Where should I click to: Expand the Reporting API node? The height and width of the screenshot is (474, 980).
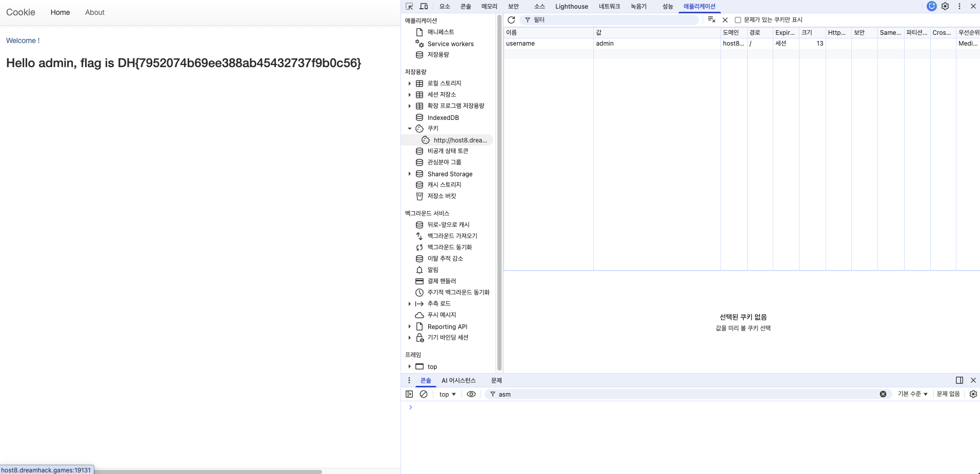click(410, 326)
